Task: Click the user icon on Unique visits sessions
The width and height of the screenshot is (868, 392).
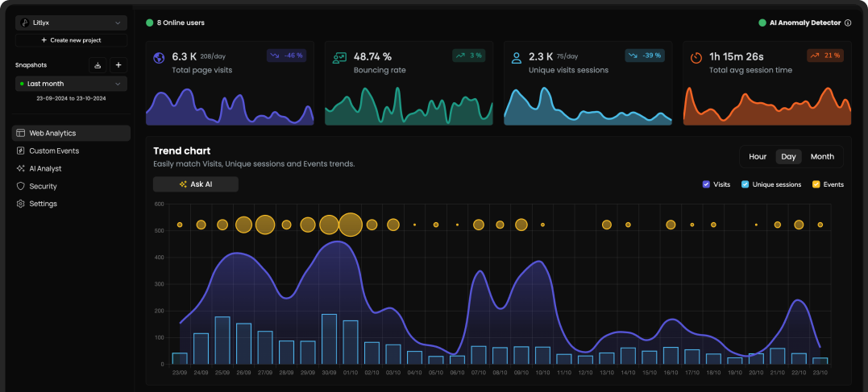Action: (517, 58)
